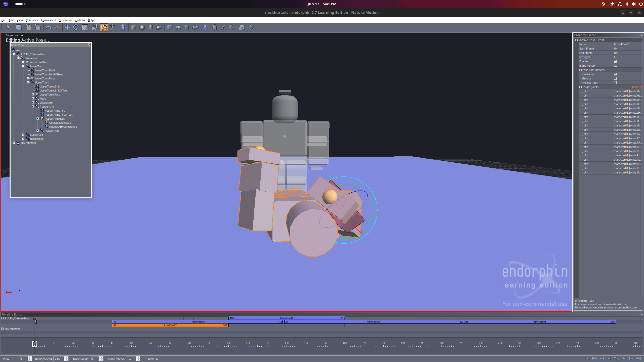
Task: Click the orange Select link for Target Joints
Action: click(637, 87)
